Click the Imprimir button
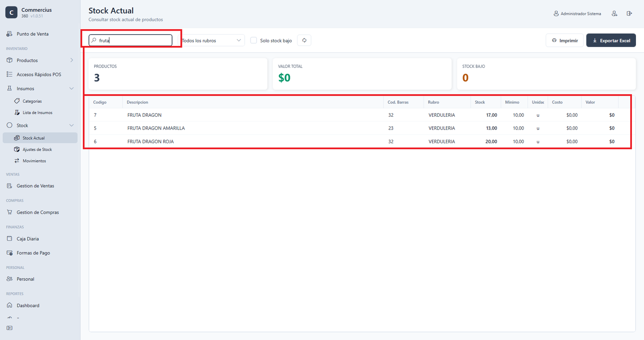Image resolution: width=644 pixels, height=340 pixels. (565, 40)
